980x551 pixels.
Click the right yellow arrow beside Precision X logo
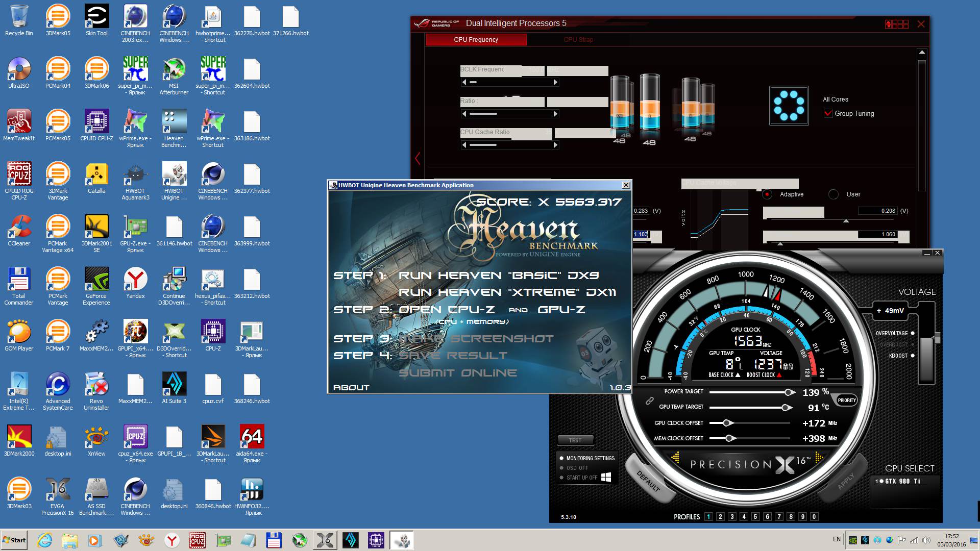[x=819, y=458]
